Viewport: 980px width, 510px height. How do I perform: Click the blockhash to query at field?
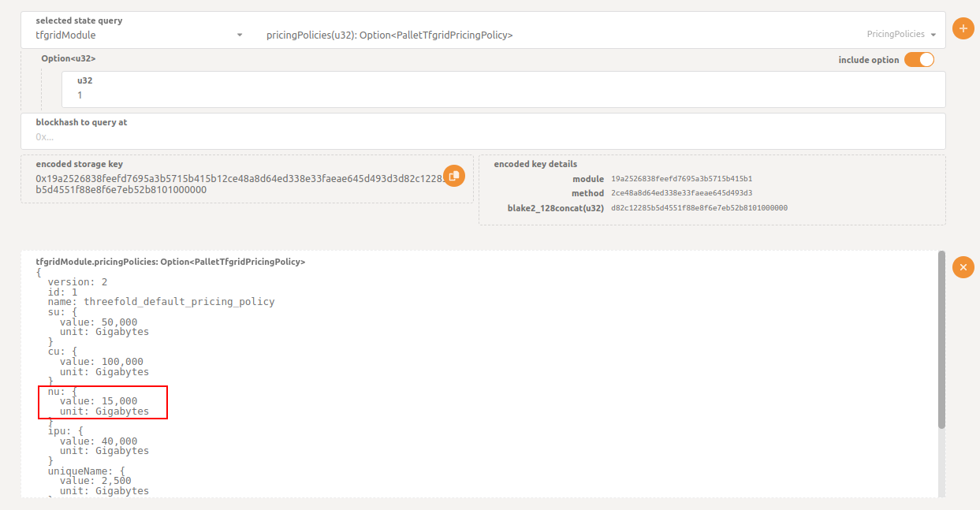click(482, 136)
